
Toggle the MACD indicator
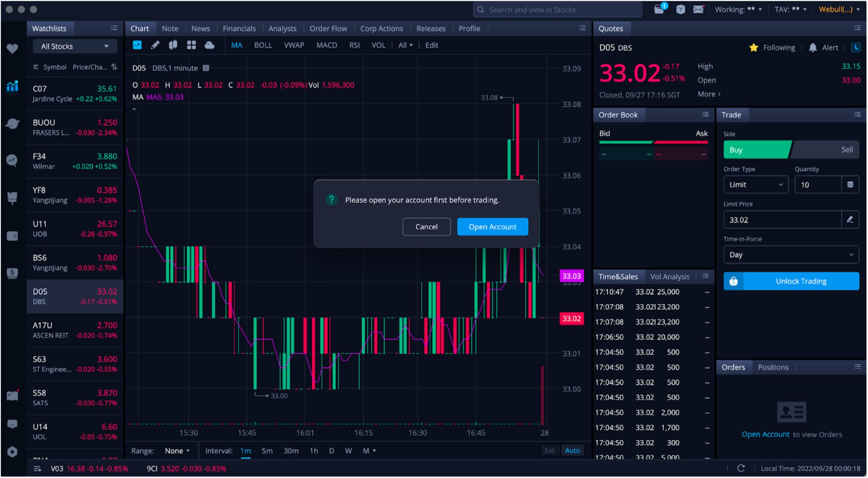coord(327,45)
